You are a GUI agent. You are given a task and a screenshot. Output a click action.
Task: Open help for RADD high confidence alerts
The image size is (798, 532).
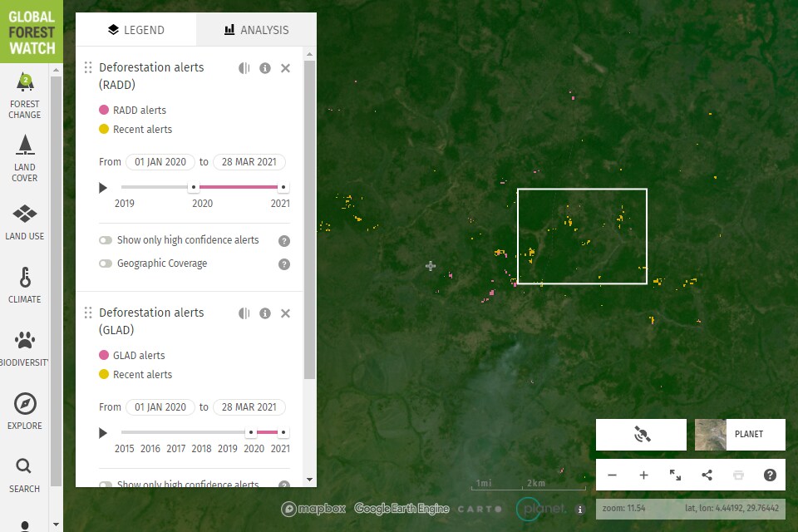(x=284, y=241)
